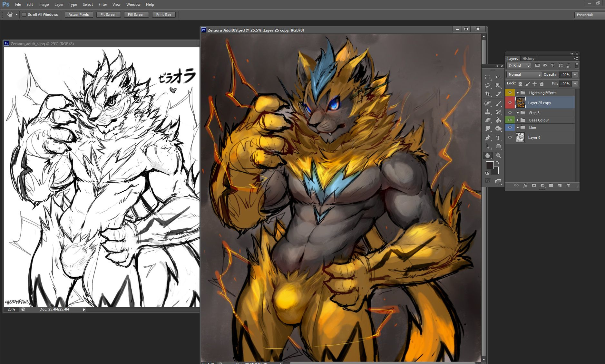Hide the Step 3 group

510,113
